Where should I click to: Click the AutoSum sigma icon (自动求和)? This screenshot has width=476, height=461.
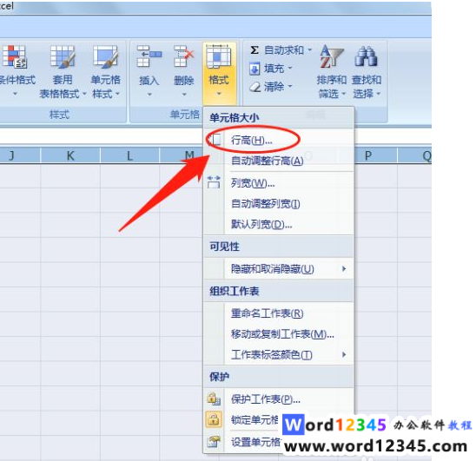[255, 49]
